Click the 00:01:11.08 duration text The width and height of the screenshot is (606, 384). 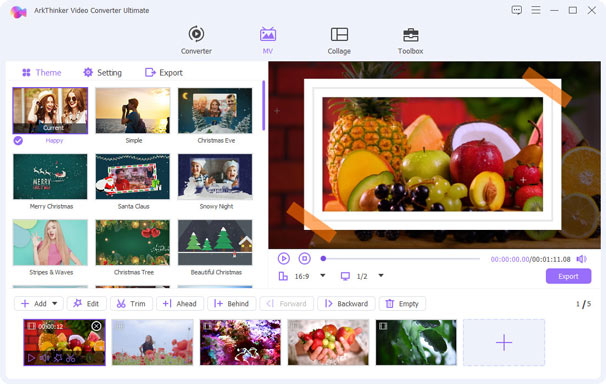(551, 259)
